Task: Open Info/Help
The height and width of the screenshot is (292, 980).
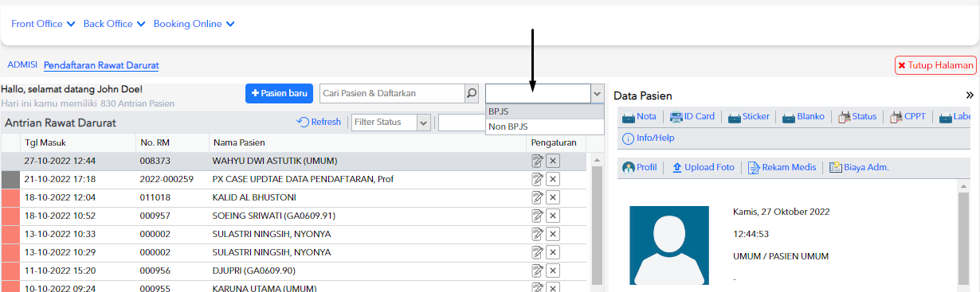Action: 648,138
